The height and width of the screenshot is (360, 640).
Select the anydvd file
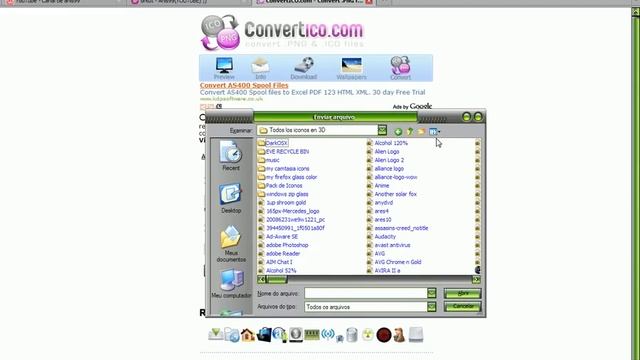pyautogui.click(x=380, y=202)
